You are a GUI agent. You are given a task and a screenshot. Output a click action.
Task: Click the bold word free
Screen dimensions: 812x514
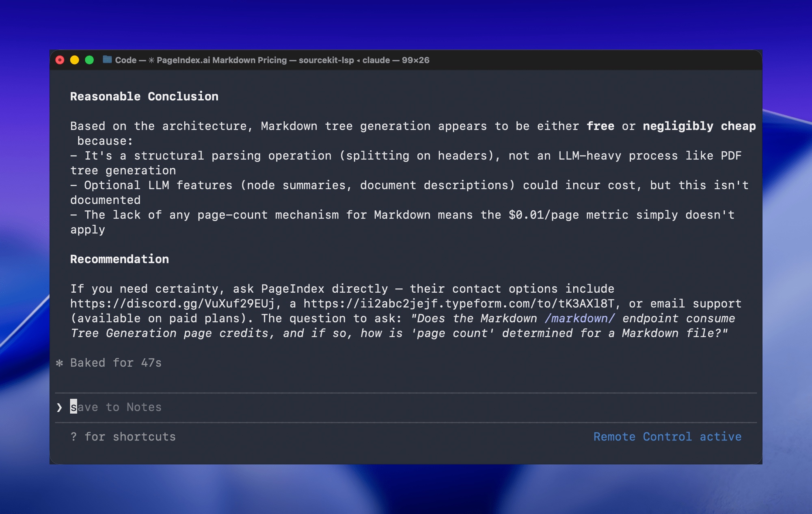(x=600, y=126)
